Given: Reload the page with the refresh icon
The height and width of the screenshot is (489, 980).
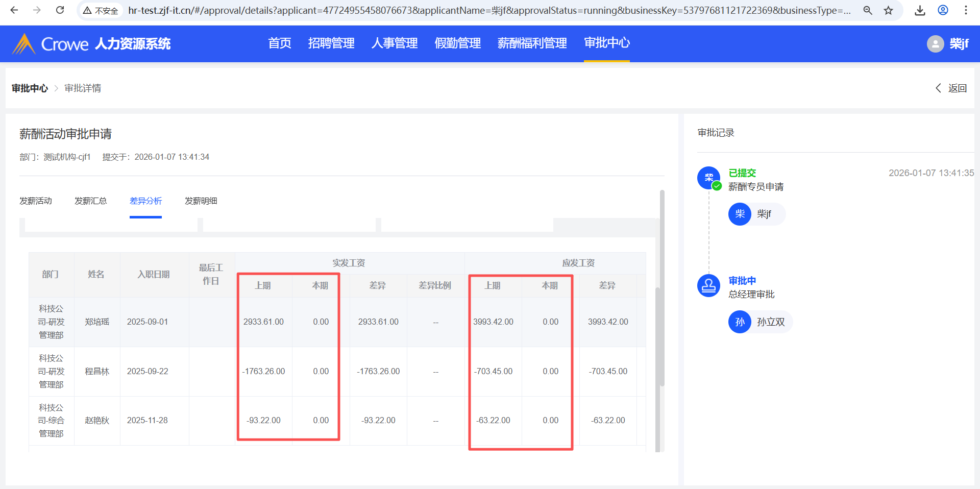Looking at the screenshot, I should coord(60,10).
